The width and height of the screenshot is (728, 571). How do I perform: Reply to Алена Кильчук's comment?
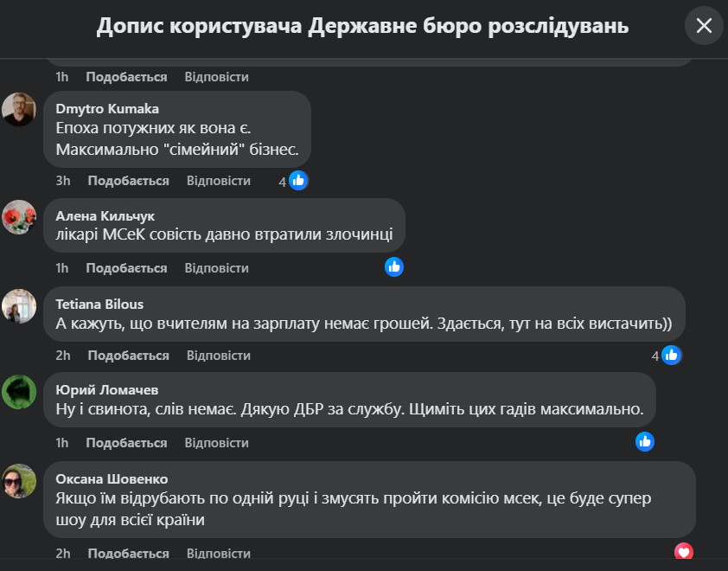[216, 268]
